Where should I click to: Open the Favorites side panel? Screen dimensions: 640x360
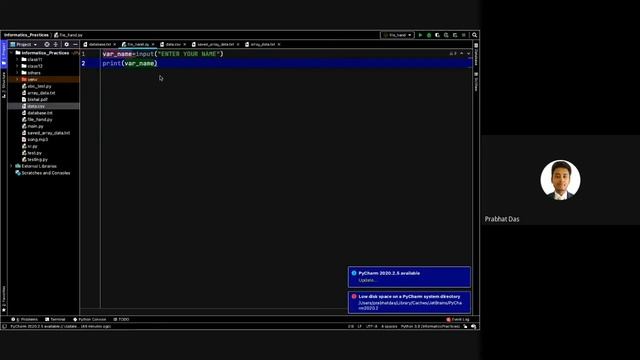tap(4, 299)
